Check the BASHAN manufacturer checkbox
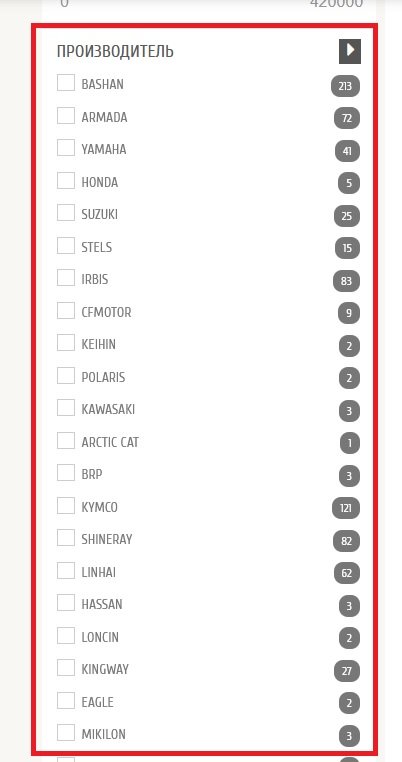Screen dimensions: 402x762 click(66, 83)
